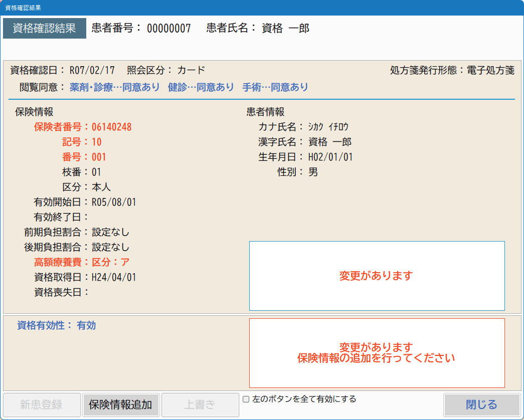Image resolution: width=524 pixels, height=420 pixels.
Task: Click the disabled 上書き button
Action: point(200,404)
